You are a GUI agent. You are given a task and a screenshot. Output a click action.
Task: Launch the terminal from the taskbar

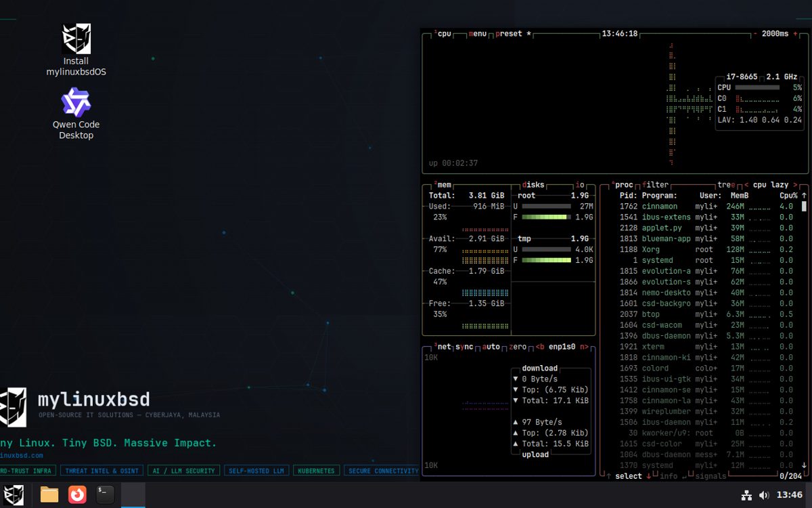[105, 494]
